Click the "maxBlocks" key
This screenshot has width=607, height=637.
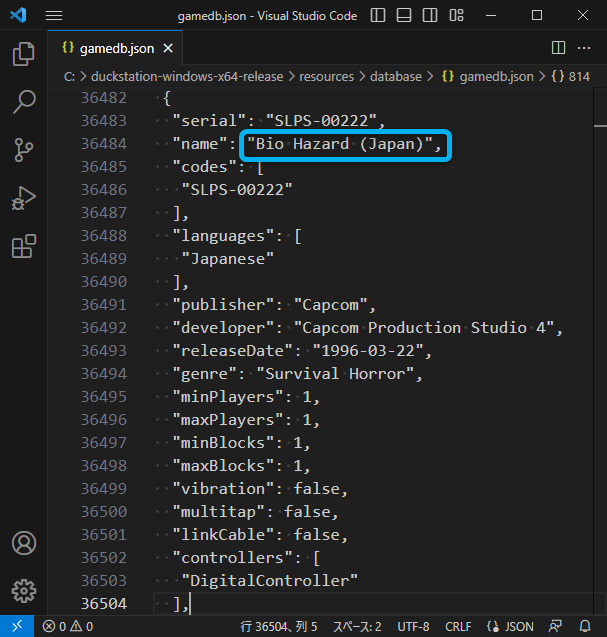[x=223, y=466]
